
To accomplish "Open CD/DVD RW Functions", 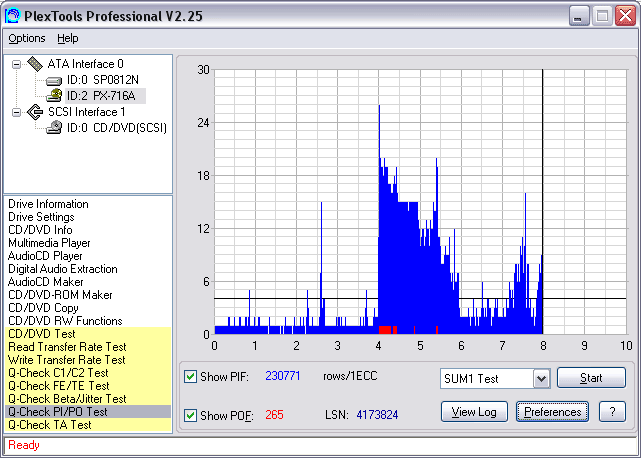I will tap(65, 321).
